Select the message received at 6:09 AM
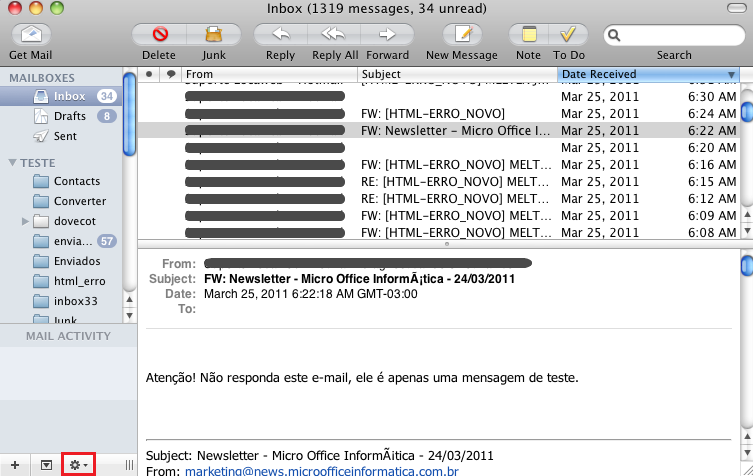Viewport: 753px width, 476px height. tap(439, 216)
